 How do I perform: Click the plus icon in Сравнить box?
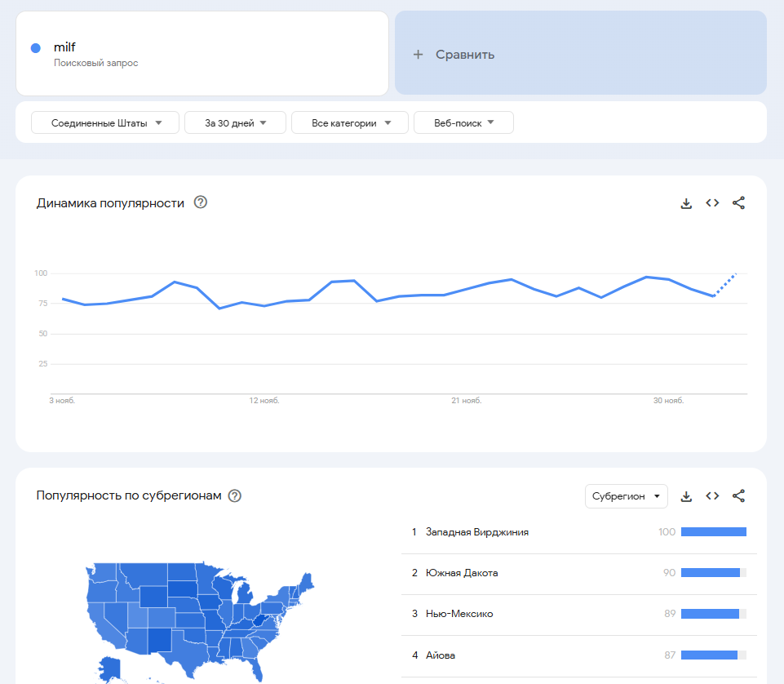click(x=418, y=55)
